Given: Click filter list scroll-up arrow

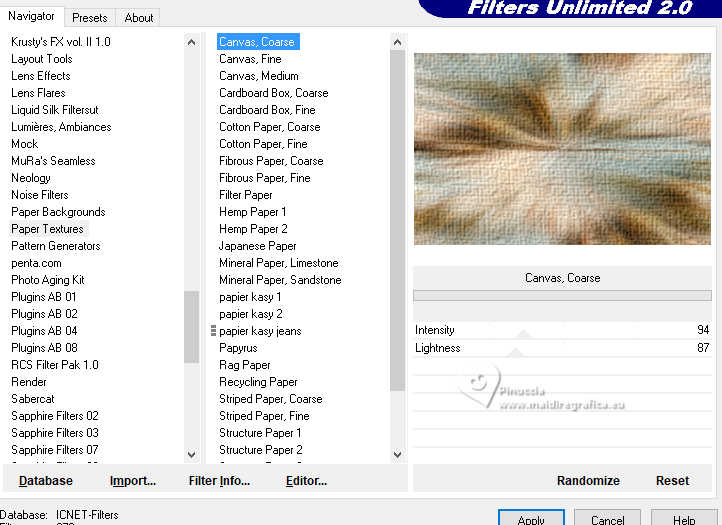Looking at the screenshot, I should 397,42.
